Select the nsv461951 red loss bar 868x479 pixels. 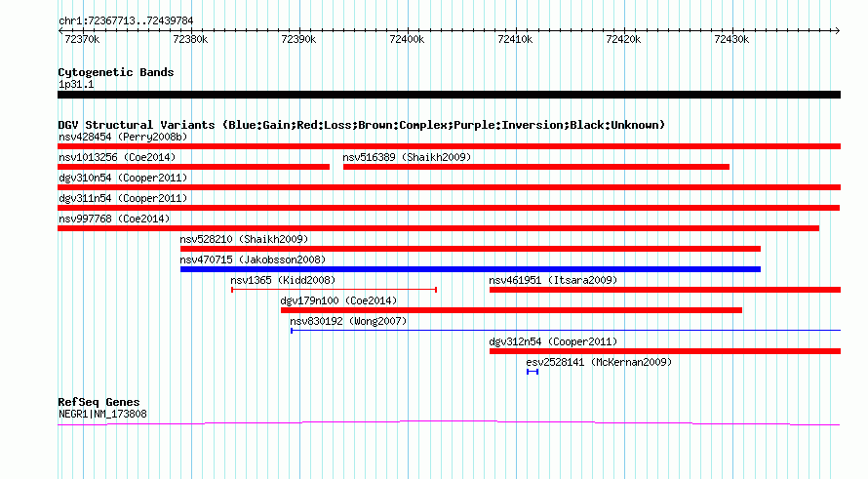(x=665, y=290)
